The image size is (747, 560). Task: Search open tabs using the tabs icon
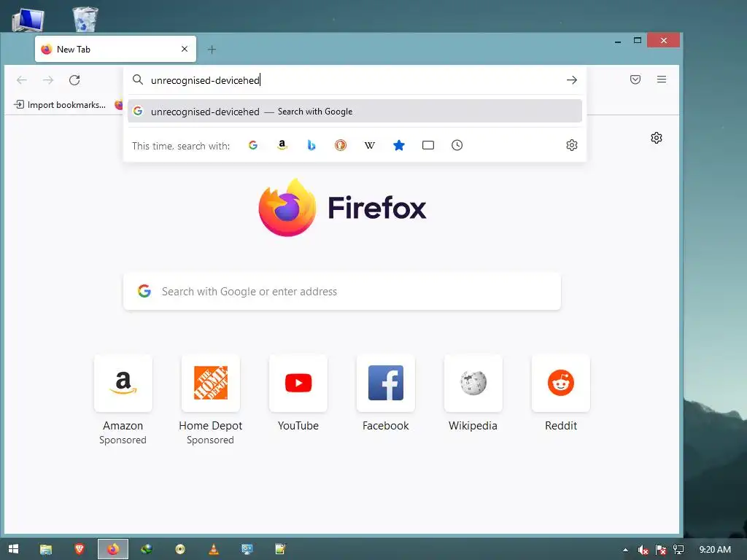tap(428, 145)
